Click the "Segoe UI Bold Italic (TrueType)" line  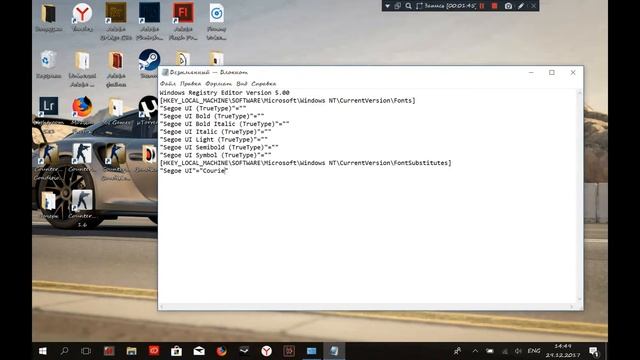[x=224, y=124]
